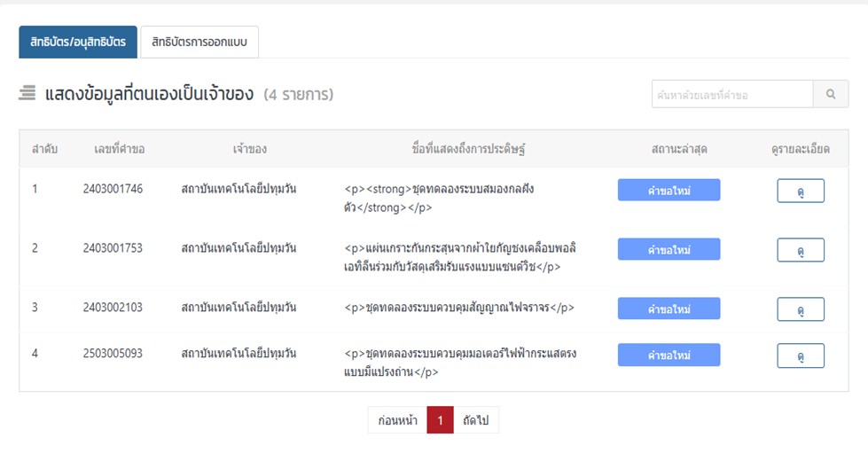The image size is (868, 461).
Task: Go to next page with ถัดไป
Action: 476,420
